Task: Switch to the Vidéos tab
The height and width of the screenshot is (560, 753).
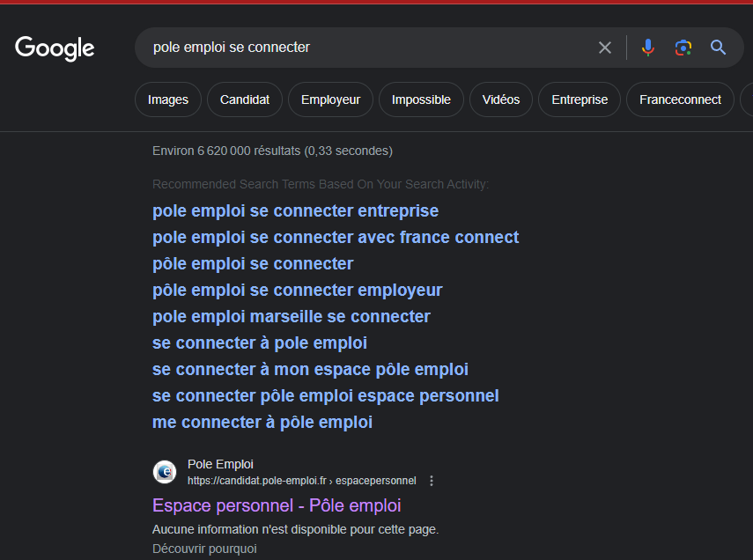Action: tap(501, 99)
